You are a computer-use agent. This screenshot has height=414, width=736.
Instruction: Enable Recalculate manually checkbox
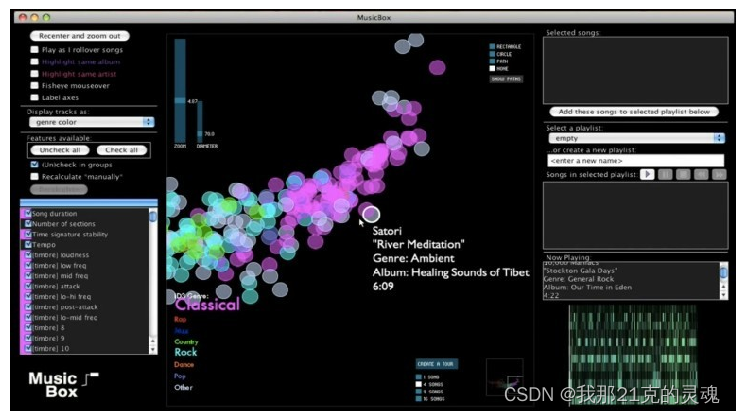[x=34, y=176]
